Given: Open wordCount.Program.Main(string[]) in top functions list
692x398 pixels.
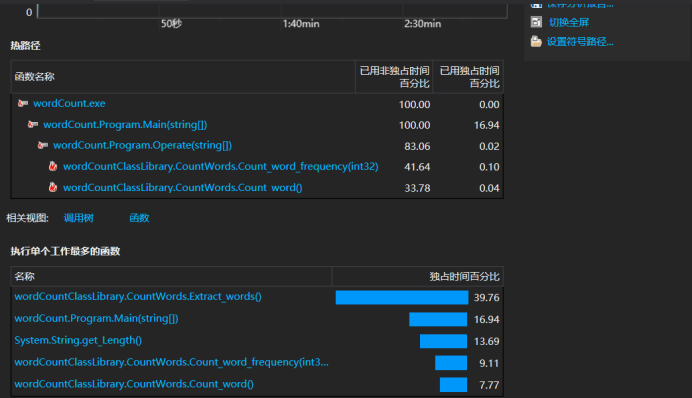Looking at the screenshot, I should (96, 318).
